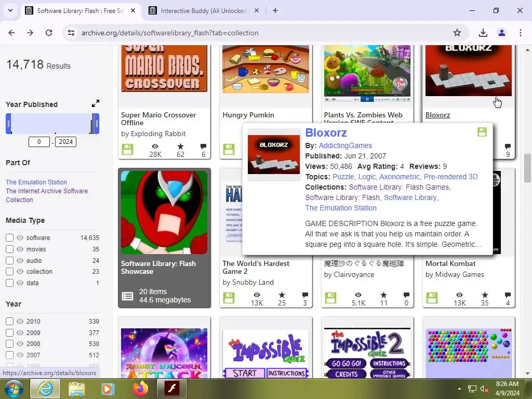
Task: Go forward in browser history
Action: pos(30,33)
